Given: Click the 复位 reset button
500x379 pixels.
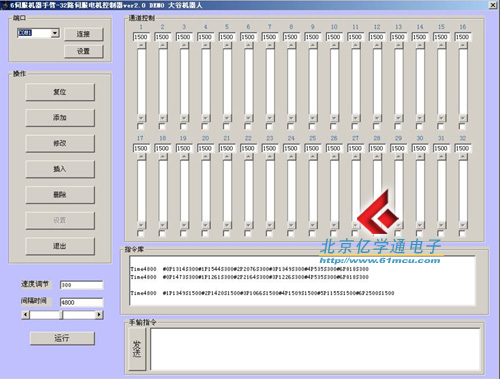Looking at the screenshot, I should tap(60, 92).
